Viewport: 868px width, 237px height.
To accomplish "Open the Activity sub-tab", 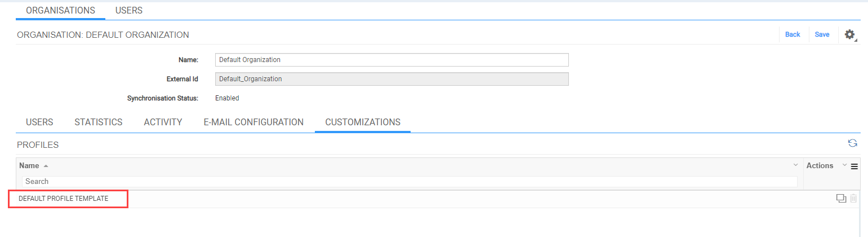I will pyautogui.click(x=163, y=122).
